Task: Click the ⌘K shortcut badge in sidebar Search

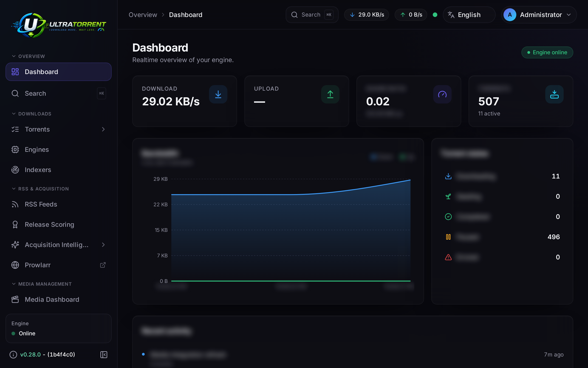Action: 102,93
